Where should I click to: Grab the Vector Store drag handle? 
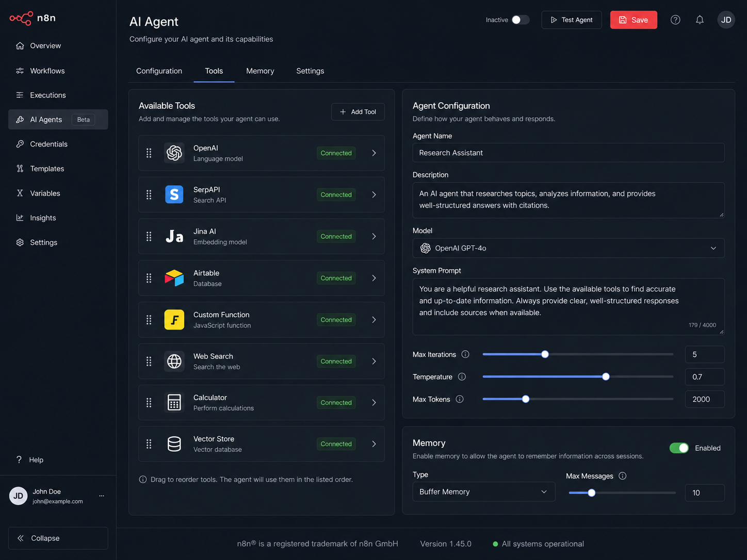[149, 444]
